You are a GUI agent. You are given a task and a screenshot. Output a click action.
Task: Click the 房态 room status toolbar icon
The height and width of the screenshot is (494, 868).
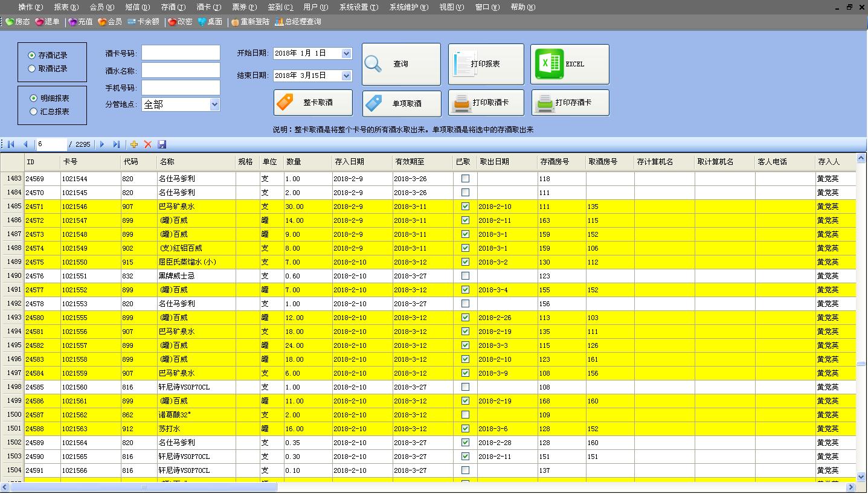click(18, 22)
